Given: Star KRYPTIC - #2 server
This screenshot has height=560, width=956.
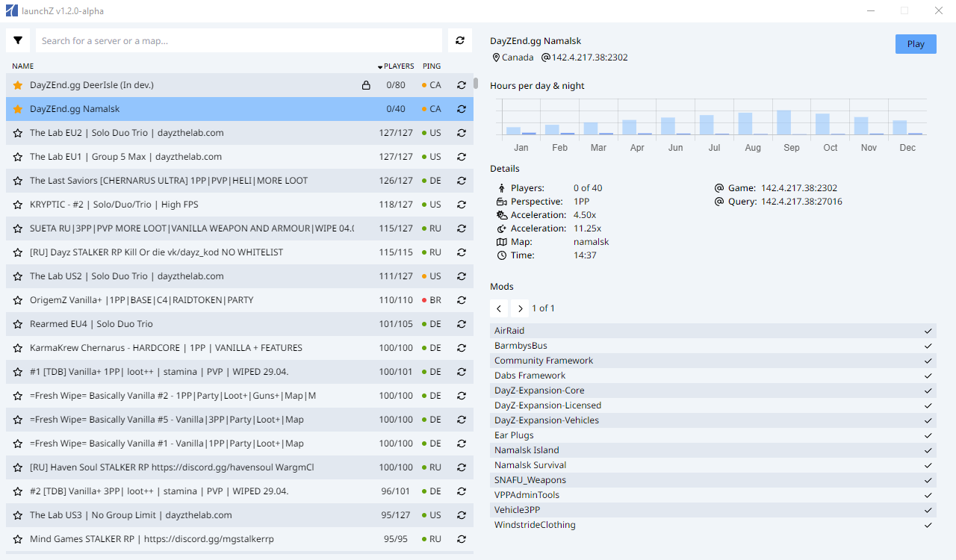Looking at the screenshot, I should tap(18, 205).
